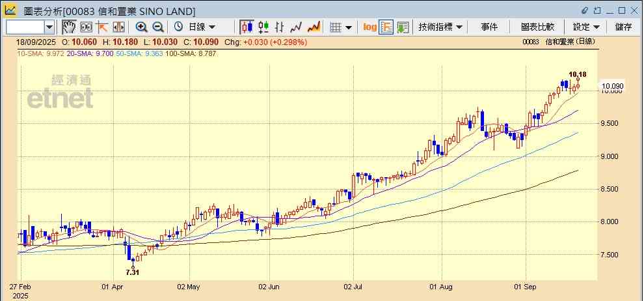644x301 pixels.
Task: Click the 事件 button
Action: (x=489, y=27)
